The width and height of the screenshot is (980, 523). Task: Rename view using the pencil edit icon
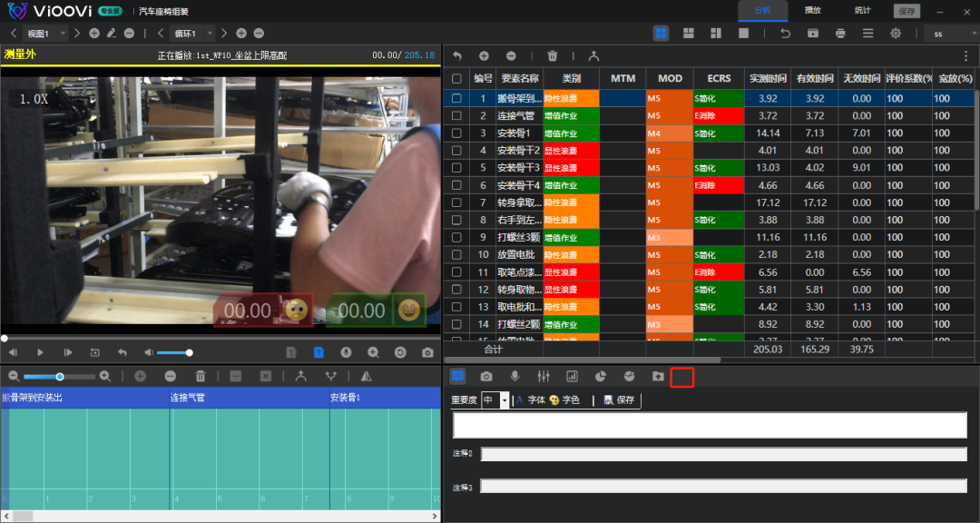coord(112,34)
